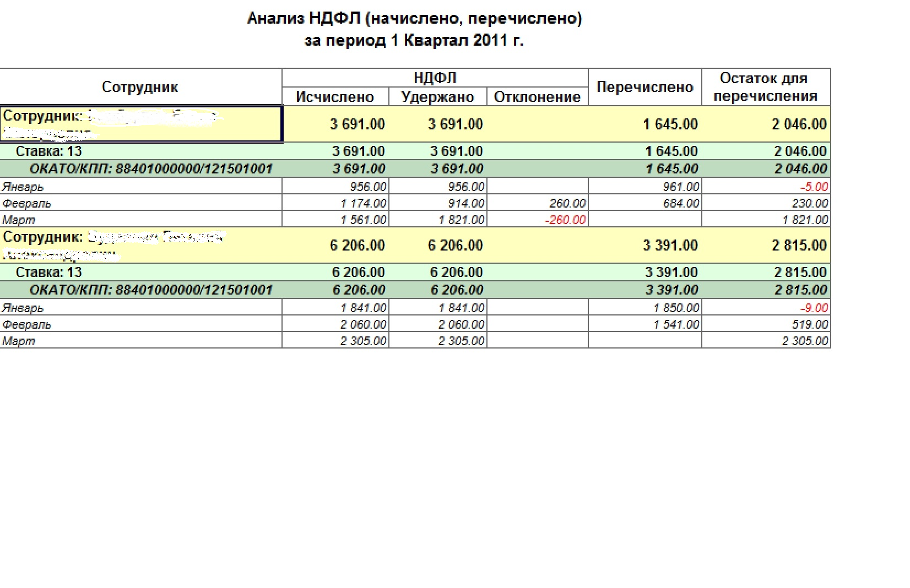910x588 pixels.
Task: Click Остаток 1 821.00 in the Март row
Action: (805, 219)
